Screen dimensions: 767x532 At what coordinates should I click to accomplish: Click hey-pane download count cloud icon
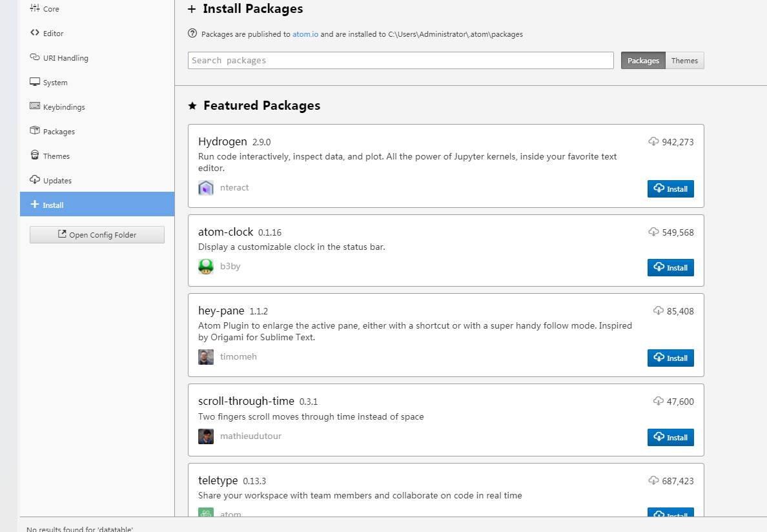click(659, 311)
